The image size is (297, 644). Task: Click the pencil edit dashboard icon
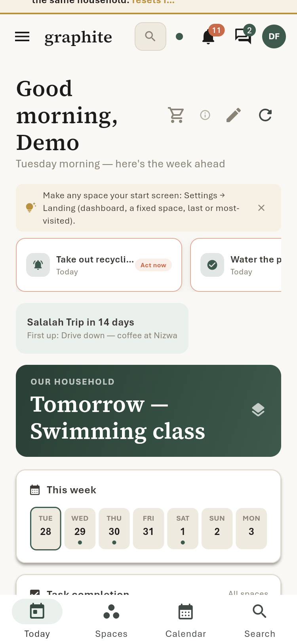tap(234, 115)
